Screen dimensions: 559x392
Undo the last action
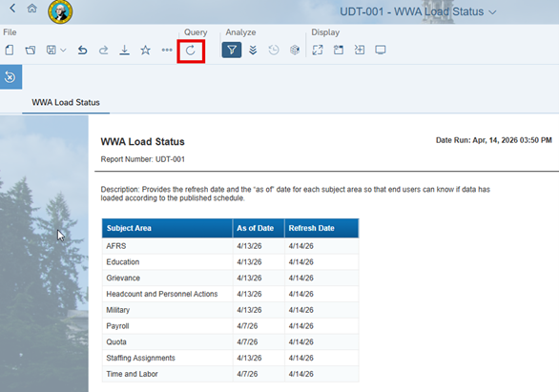pyautogui.click(x=82, y=50)
